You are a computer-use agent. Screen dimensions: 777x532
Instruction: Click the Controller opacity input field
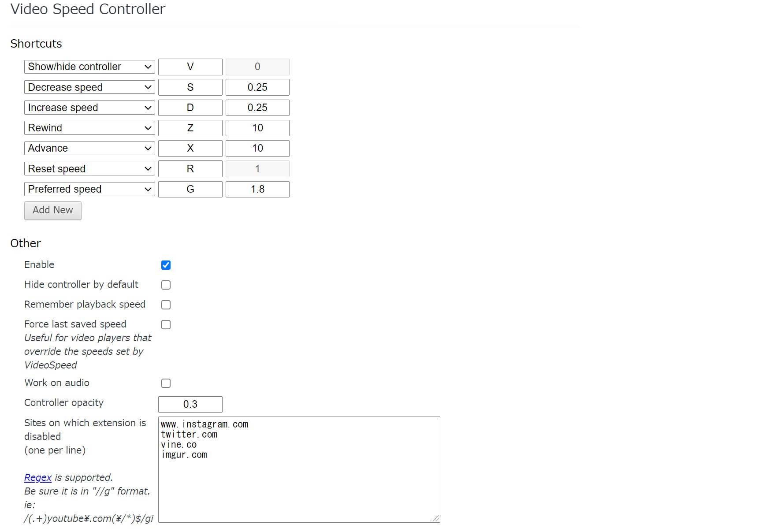190,404
